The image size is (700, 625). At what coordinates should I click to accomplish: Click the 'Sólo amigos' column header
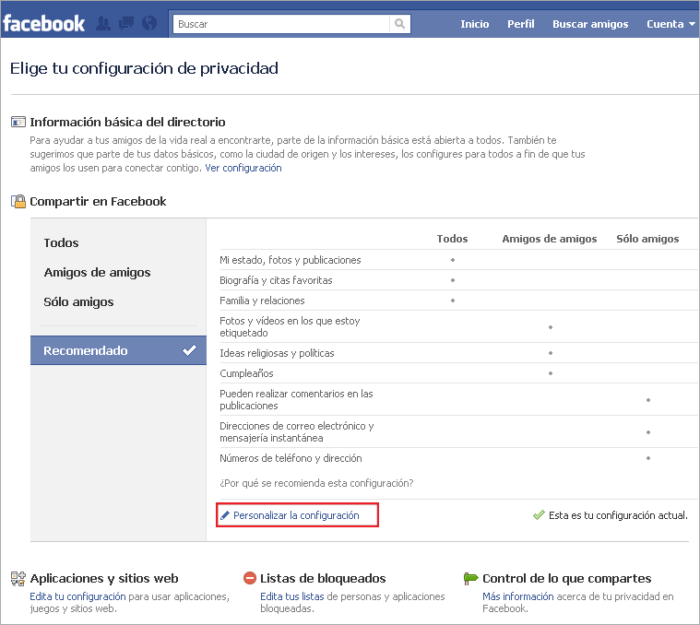click(x=648, y=239)
